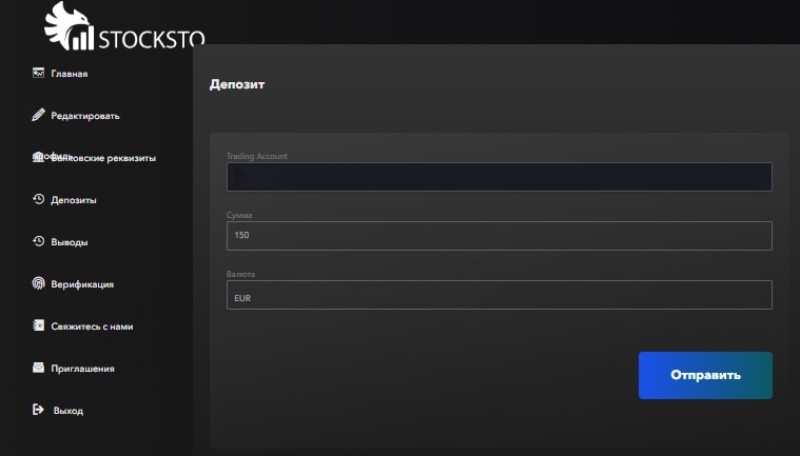This screenshot has width=800, height=456.
Task: Focus the Сумма field containing 150
Action: (x=499, y=236)
